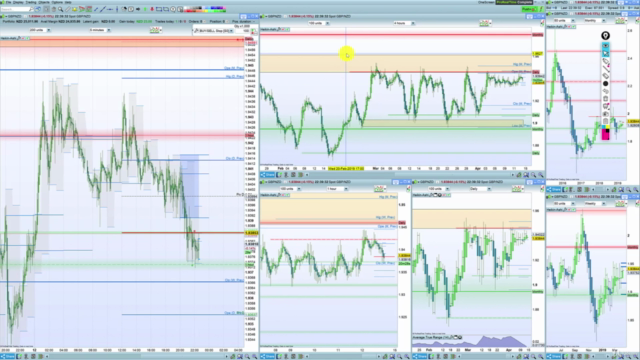Select the cursor tool in the annotation toolbar
640x360 pixels.
605,53
